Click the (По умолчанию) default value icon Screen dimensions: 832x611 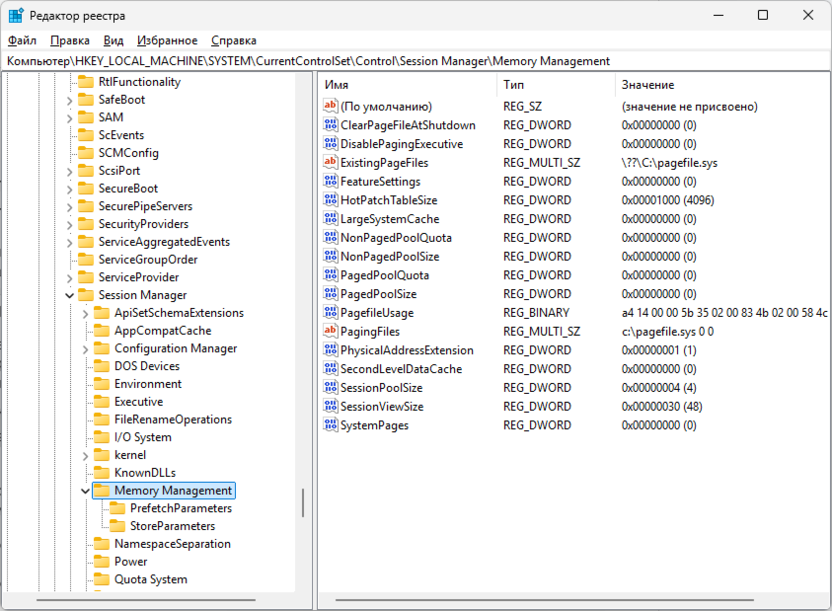[x=330, y=106]
